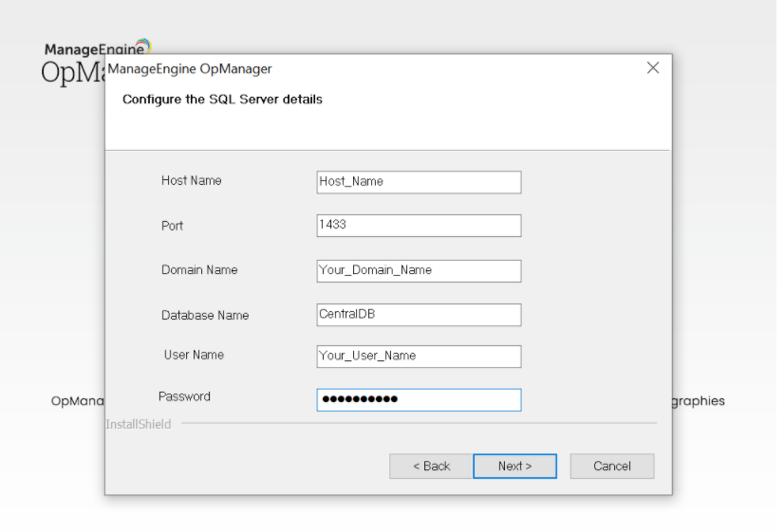Close the ManageEngine OpManager dialog
Viewport: 784px width, 532px height.
point(653,68)
